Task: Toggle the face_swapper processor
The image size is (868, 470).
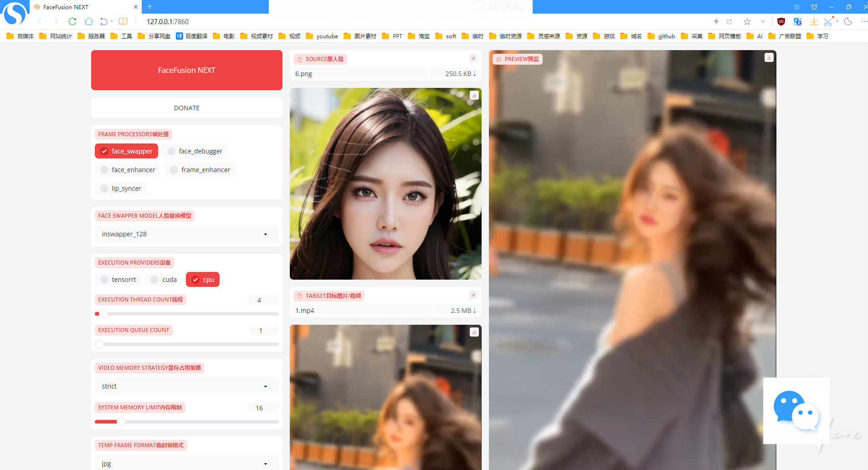Action: 127,151
